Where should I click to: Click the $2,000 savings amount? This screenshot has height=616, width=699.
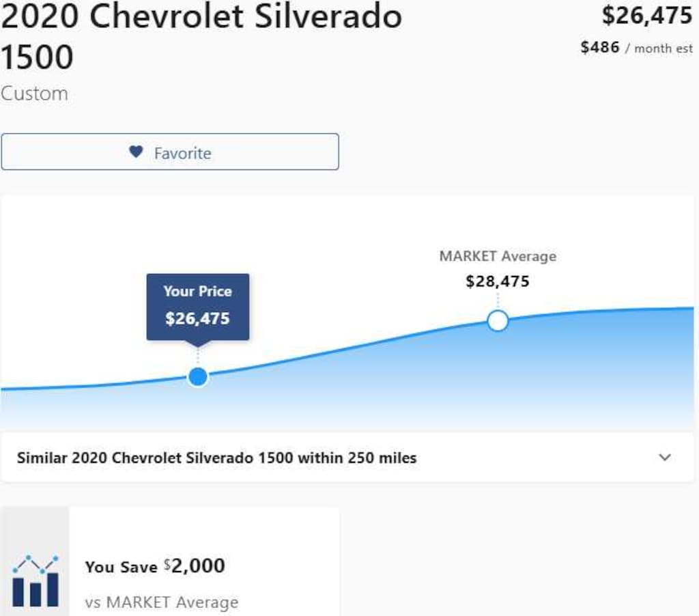197,566
